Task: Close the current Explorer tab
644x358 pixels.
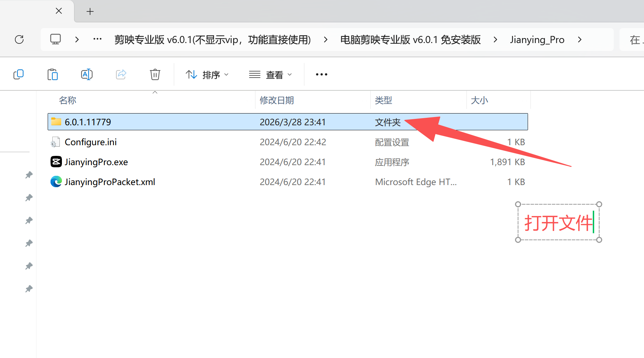Action: pos(59,11)
